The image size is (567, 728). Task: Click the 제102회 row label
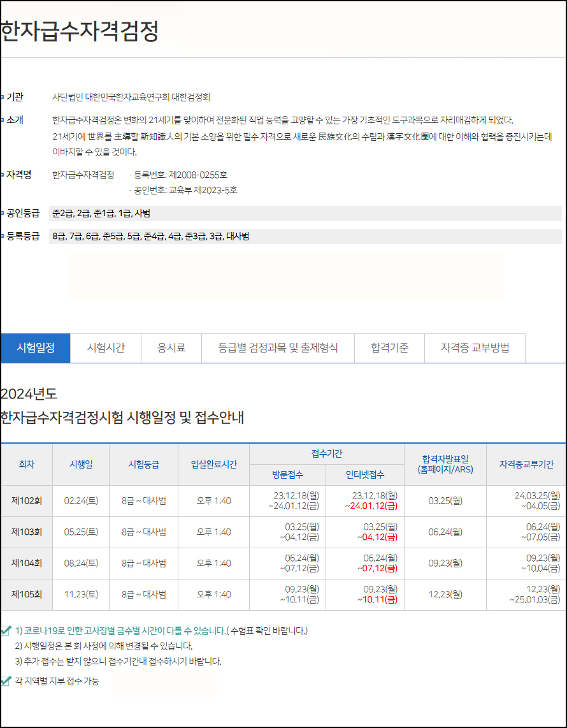pos(27,501)
